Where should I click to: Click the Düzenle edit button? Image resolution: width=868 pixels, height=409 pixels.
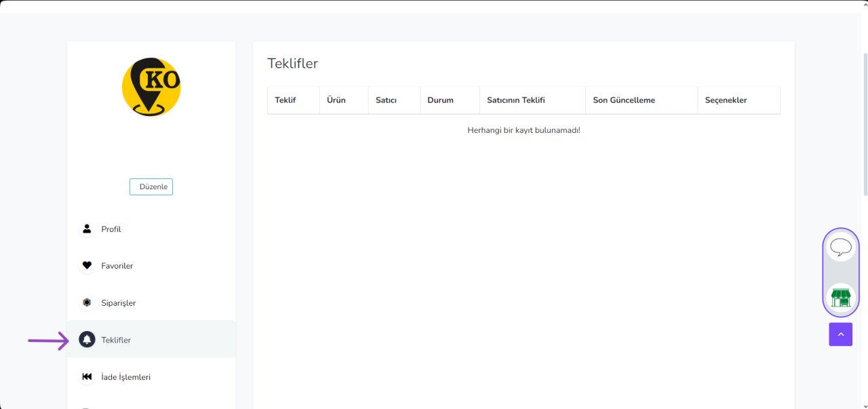coord(151,187)
